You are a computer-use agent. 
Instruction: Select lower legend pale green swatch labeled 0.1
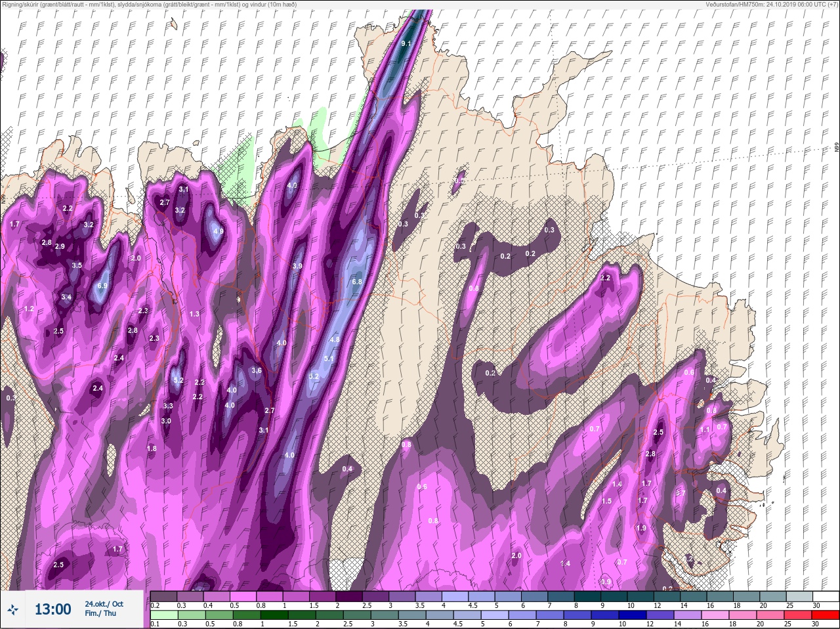click(164, 615)
